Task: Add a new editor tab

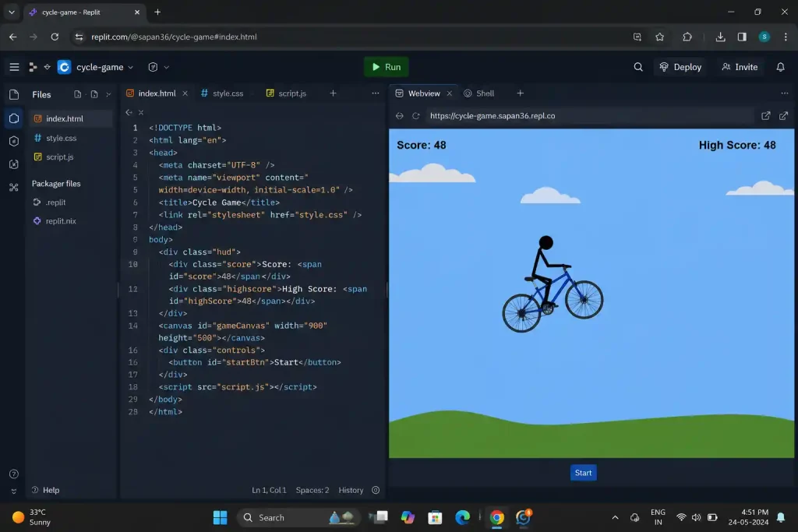Action: tap(333, 93)
